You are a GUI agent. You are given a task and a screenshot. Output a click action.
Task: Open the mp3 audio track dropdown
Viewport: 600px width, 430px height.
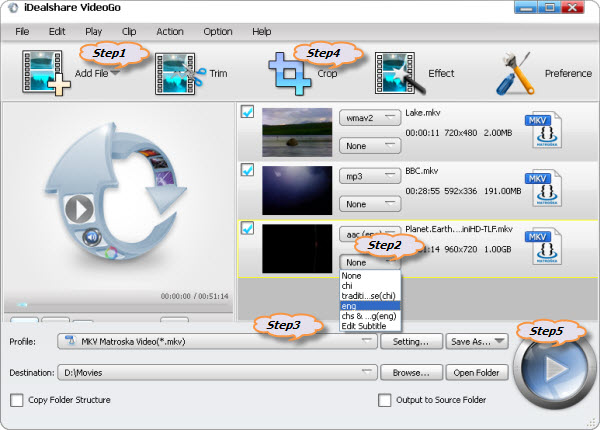click(370, 176)
